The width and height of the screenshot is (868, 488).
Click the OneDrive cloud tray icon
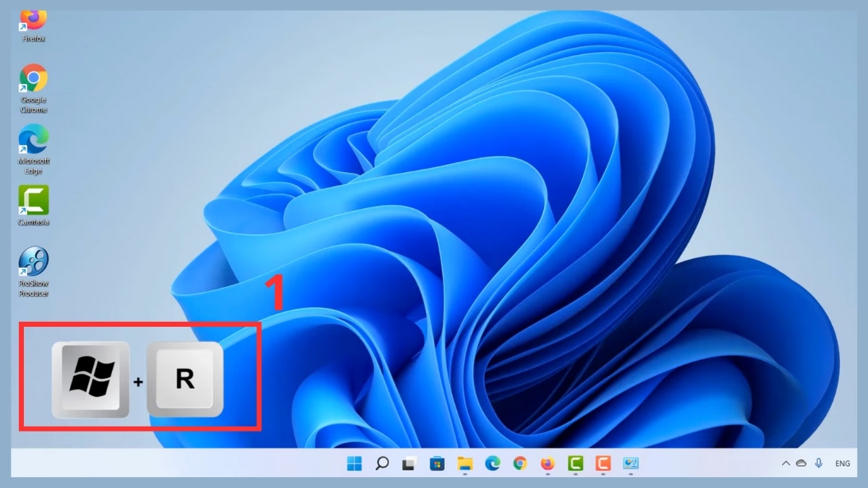801,463
